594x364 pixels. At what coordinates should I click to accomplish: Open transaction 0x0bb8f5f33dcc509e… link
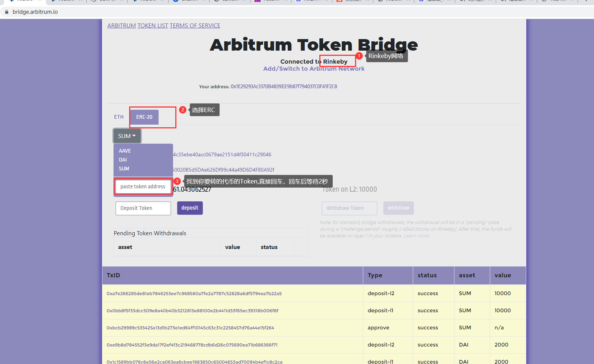coord(192,311)
